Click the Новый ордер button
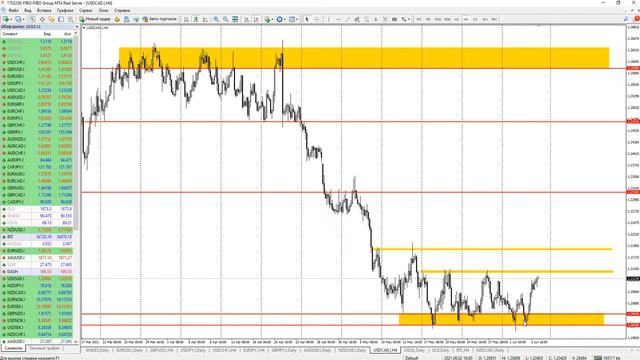The height and width of the screenshot is (360, 640). 95,19
